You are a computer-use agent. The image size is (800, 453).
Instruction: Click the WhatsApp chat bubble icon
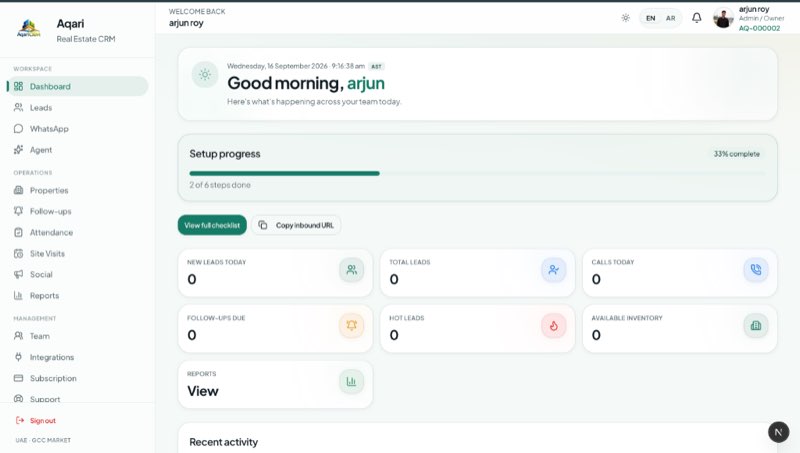(18, 129)
